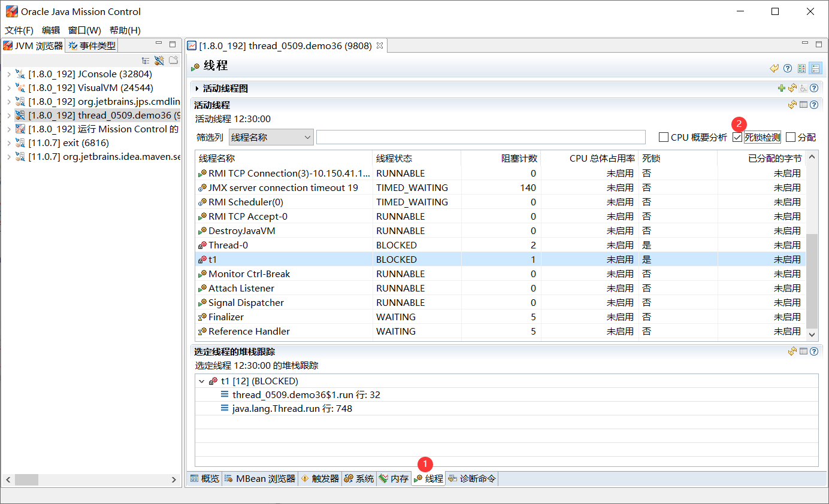Screen dimensions: 829x504
Task: Switch to the 内存 bottom tab
Action: (394, 478)
